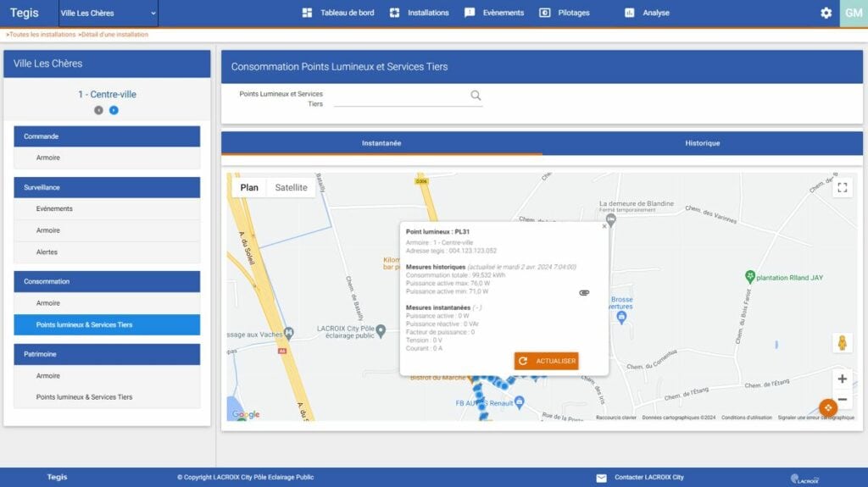Screen dimensions: 868x487
Task: Click the Analyse chart icon
Action: coord(630,13)
